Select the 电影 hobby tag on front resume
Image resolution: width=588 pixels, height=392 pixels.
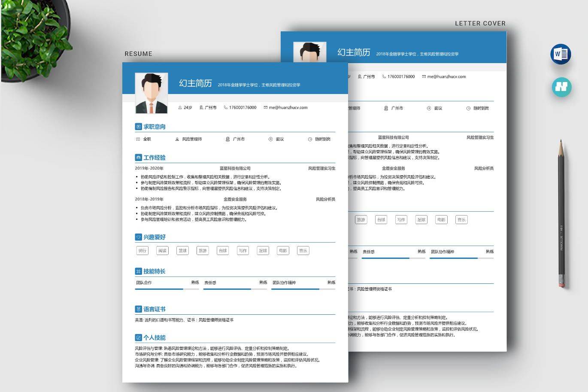[283, 251]
